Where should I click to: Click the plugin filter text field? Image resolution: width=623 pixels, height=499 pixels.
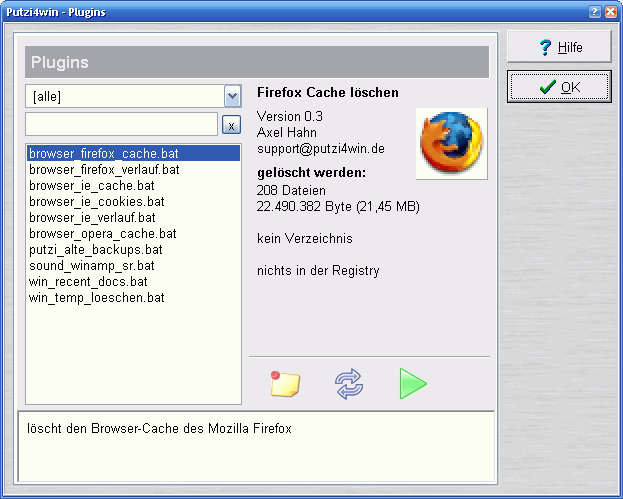[x=122, y=124]
